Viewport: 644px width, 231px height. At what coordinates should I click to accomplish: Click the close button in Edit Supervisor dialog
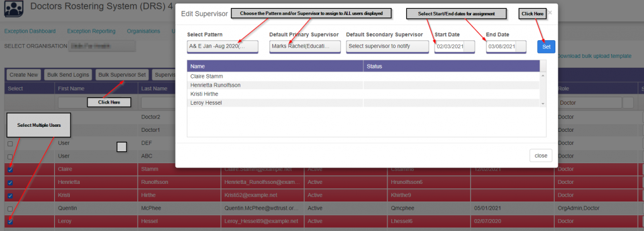tap(541, 156)
